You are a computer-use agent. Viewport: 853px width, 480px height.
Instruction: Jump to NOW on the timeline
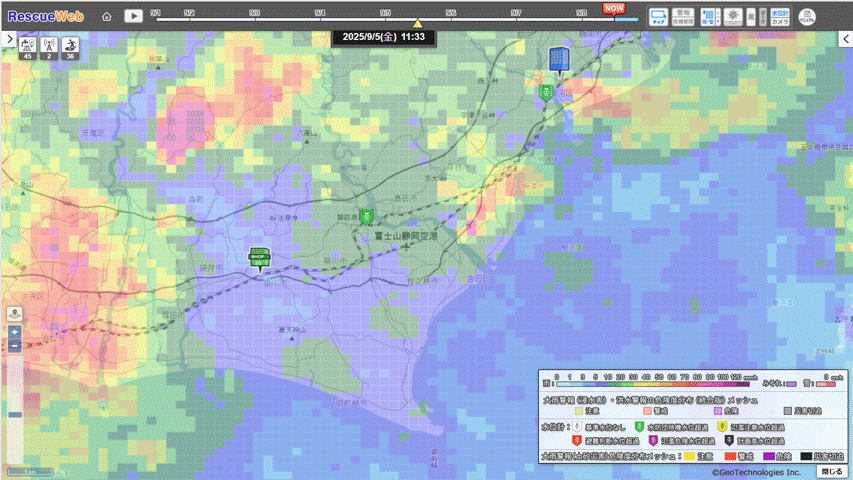coord(613,8)
